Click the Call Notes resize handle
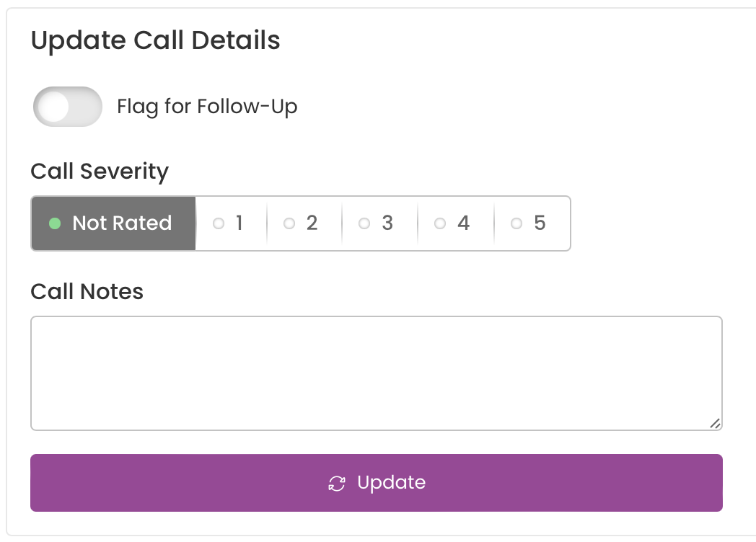The image size is (756, 542). coord(715,424)
